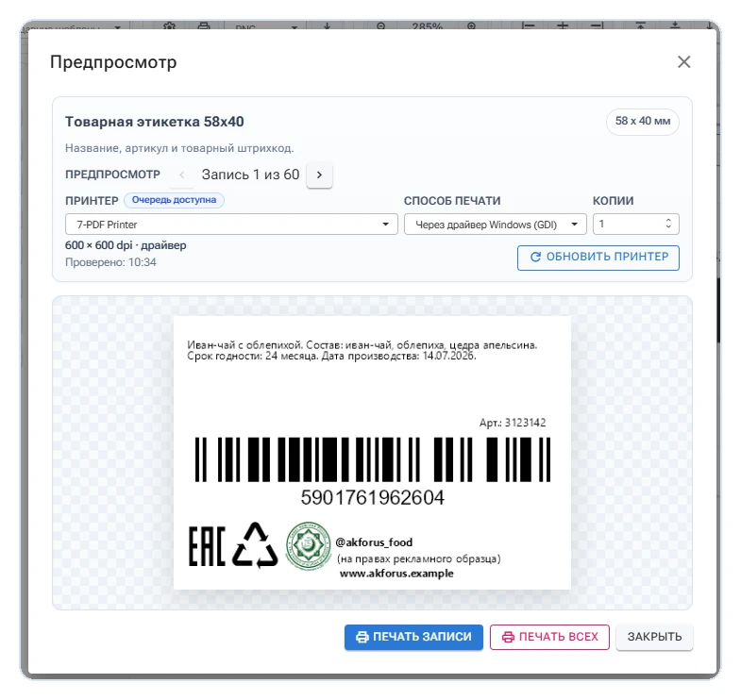Click the recycling symbol on the label

tap(255, 545)
